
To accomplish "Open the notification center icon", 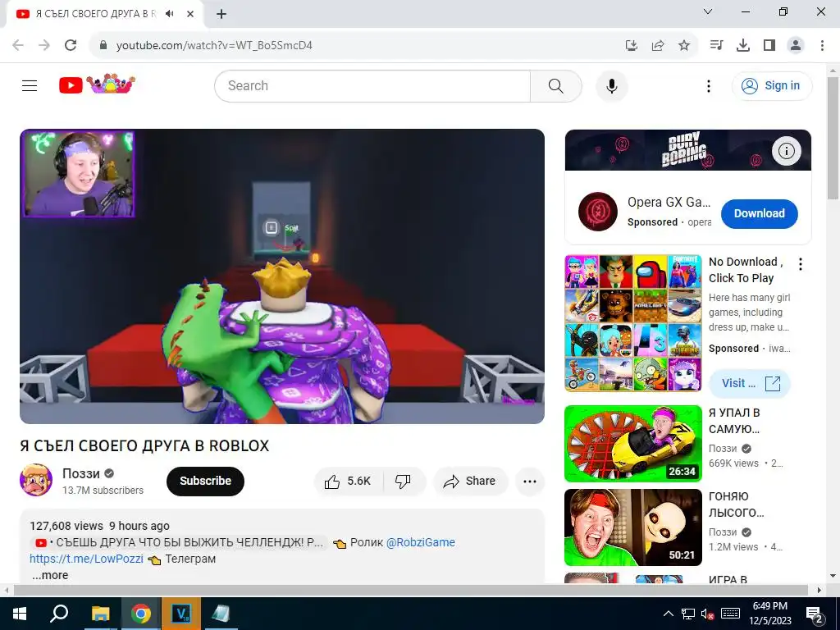I will click(815, 614).
